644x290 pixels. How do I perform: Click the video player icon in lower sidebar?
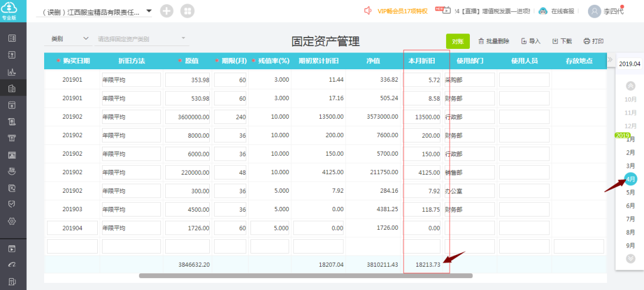pyautogui.click(x=11, y=248)
